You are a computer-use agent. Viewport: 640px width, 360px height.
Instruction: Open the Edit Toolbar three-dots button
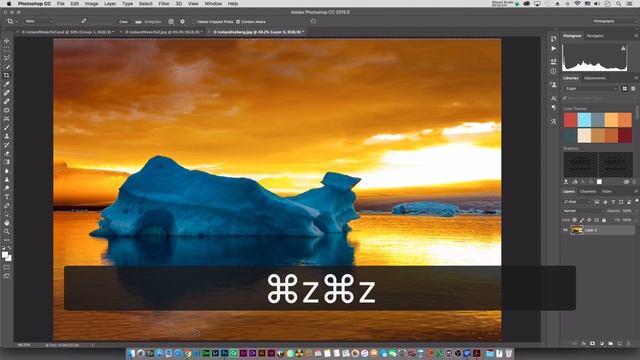7,240
